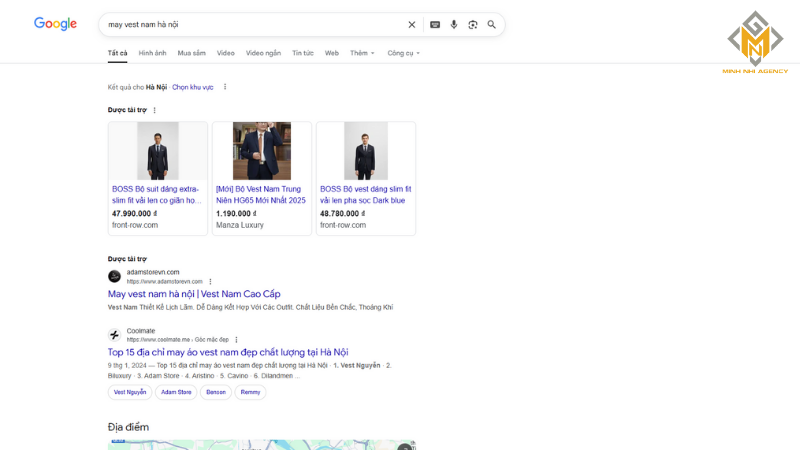Expand the 'Thêm' dropdown
The height and width of the screenshot is (450, 800).
tap(362, 53)
